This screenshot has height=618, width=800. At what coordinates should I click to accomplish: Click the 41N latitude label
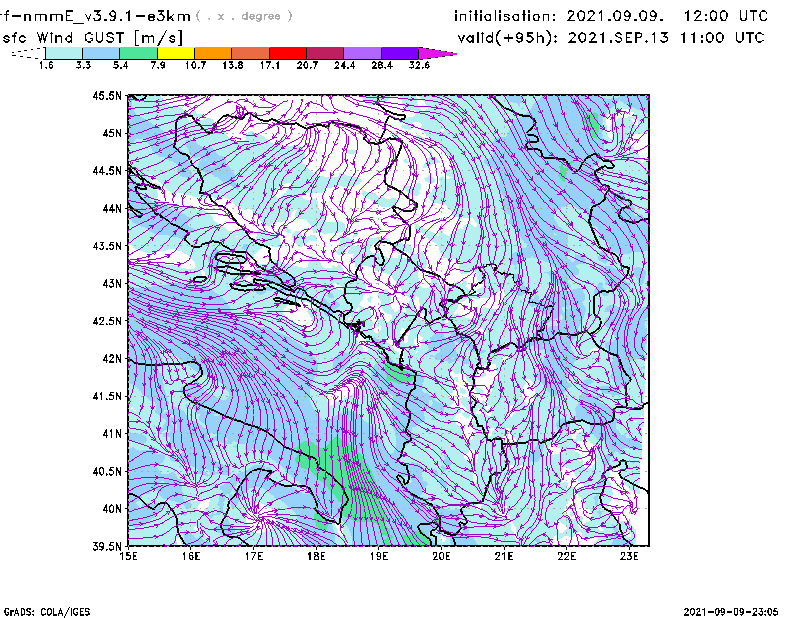(x=112, y=434)
